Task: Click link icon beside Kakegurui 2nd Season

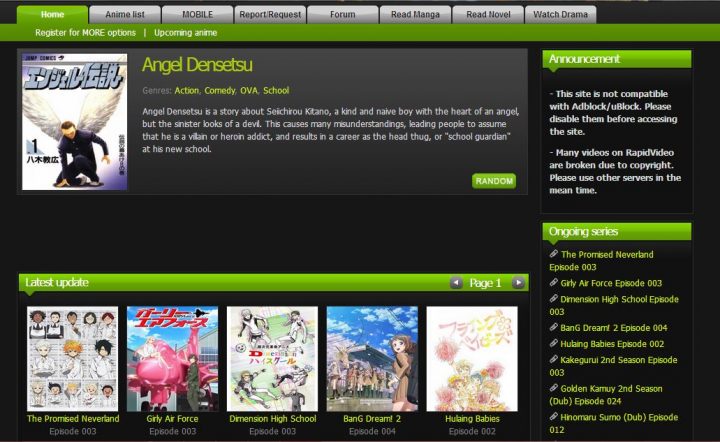Action: (x=554, y=359)
